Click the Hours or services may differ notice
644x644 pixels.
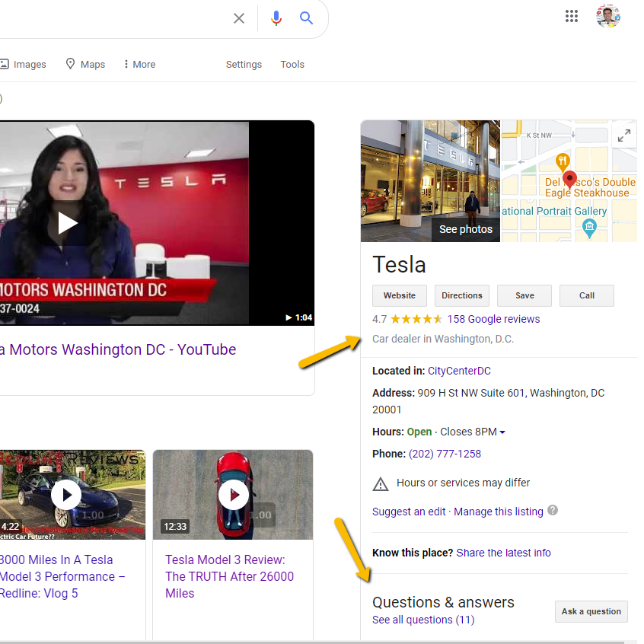coord(463,483)
